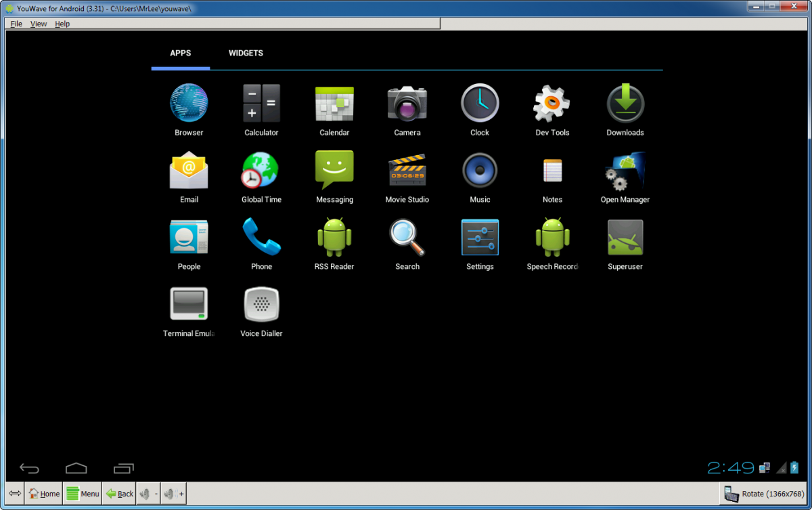The width and height of the screenshot is (812, 510).
Task: Launch Dev Tools gear icon
Action: click(552, 104)
